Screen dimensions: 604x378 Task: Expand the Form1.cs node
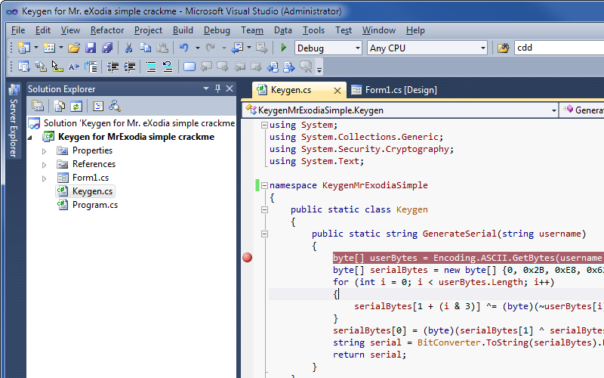coord(44,178)
